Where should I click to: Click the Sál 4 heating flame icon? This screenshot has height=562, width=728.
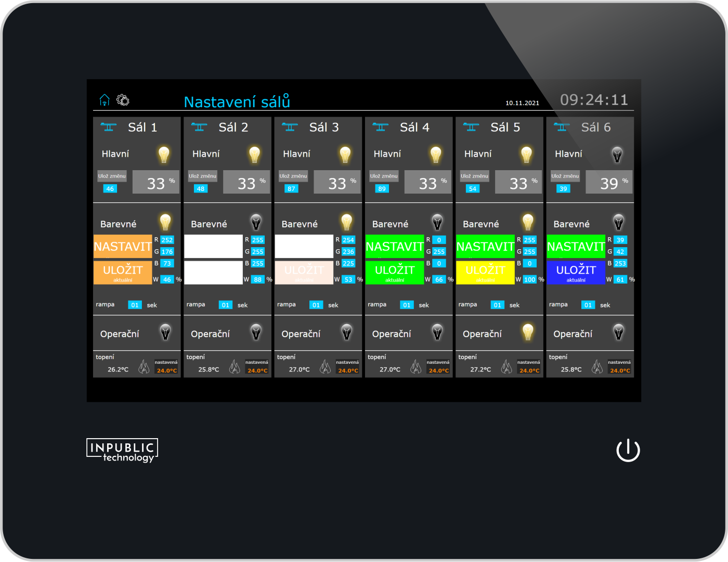click(416, 367)
